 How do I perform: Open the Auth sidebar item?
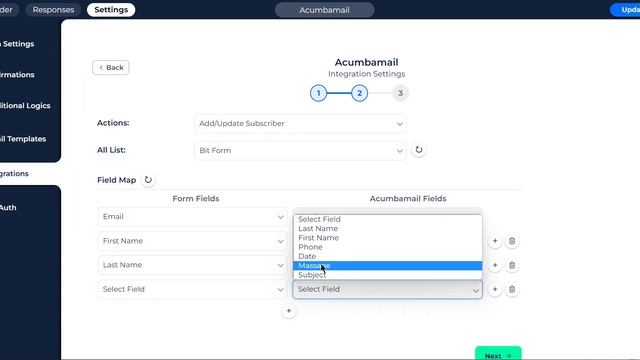click(8, 207)
